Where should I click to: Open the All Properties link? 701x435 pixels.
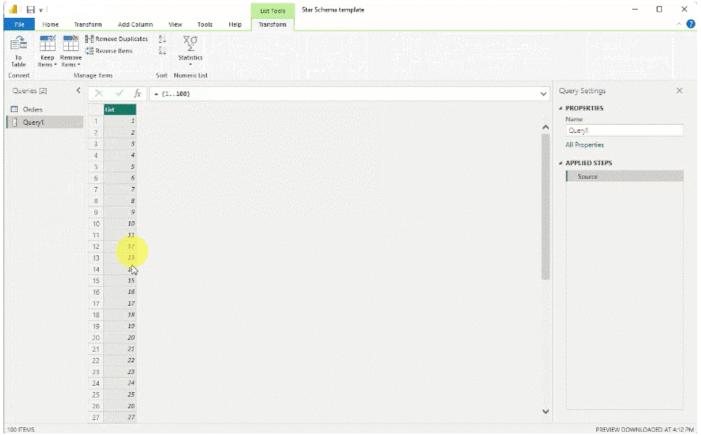click(585, 145)
